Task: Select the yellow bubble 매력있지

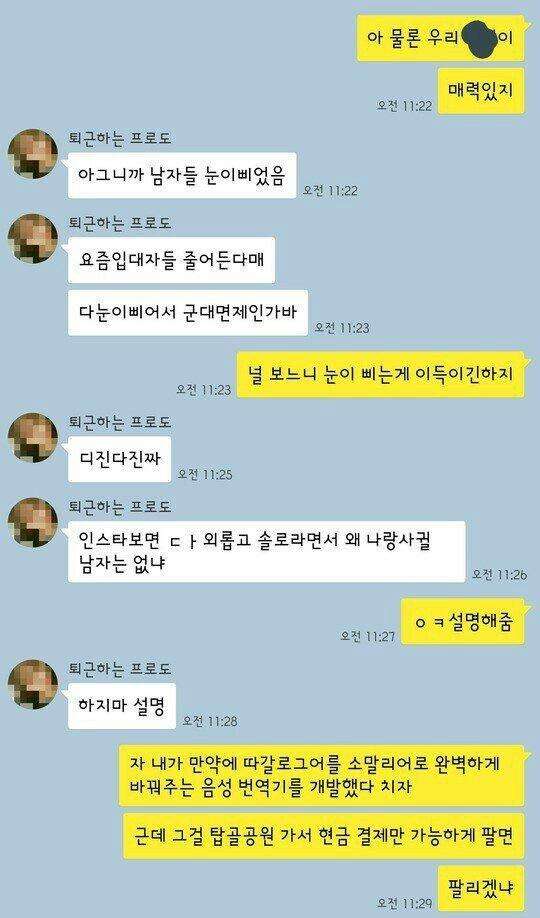Action: [x=481, y=91]
